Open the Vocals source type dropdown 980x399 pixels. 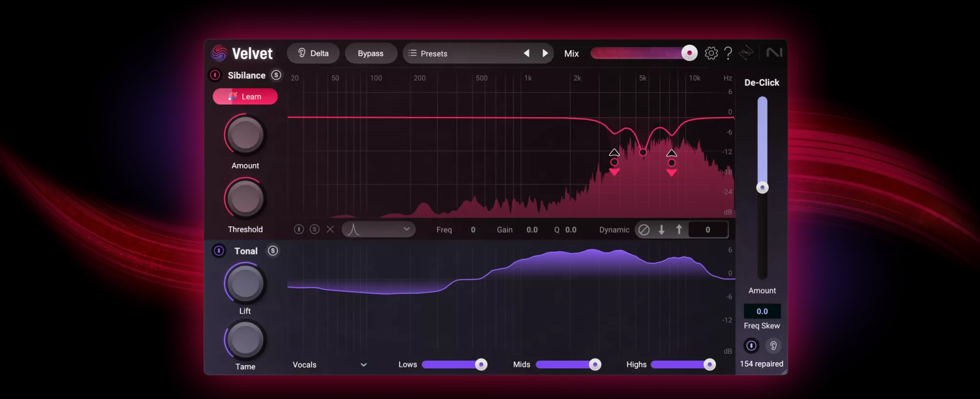pos(330,365)
